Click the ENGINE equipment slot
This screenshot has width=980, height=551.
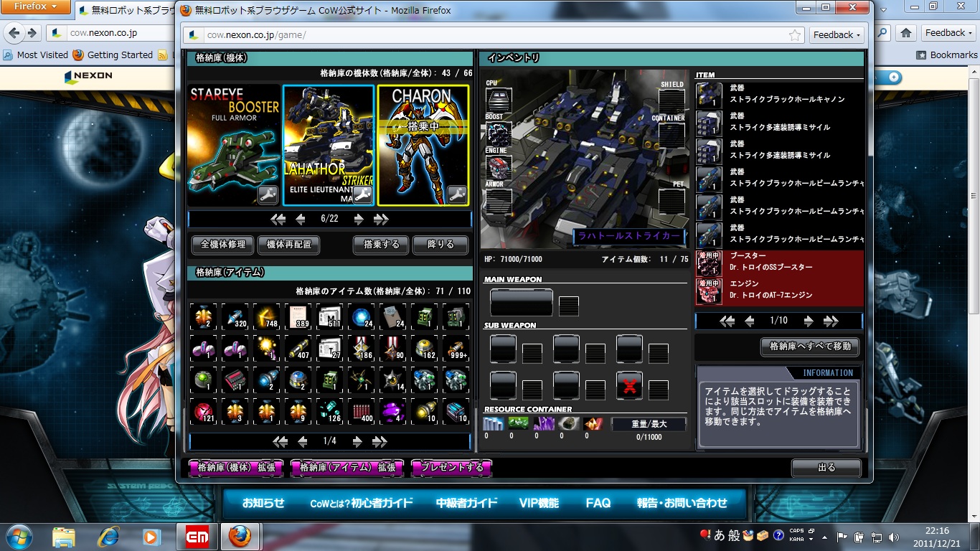(x=499, y=167)
